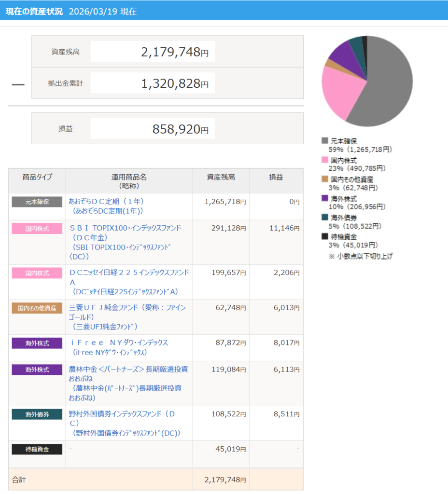The height and width of the screenshot is (494, 448).
Task: Select the iFree NYダウ・インデックス link
Action: click(x=119, y=343)
